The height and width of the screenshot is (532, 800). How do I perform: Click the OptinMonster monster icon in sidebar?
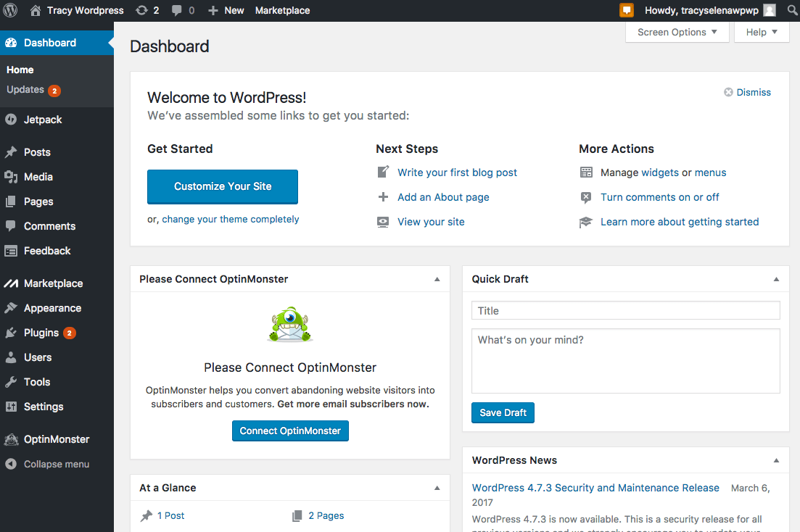click(11, 439)
